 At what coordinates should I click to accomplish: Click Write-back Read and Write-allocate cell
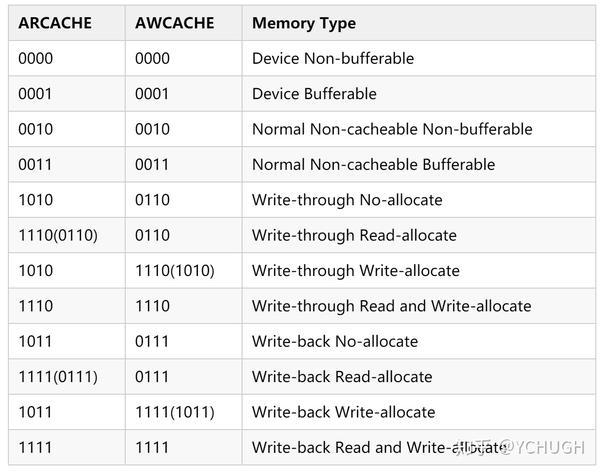click(360, 447)
